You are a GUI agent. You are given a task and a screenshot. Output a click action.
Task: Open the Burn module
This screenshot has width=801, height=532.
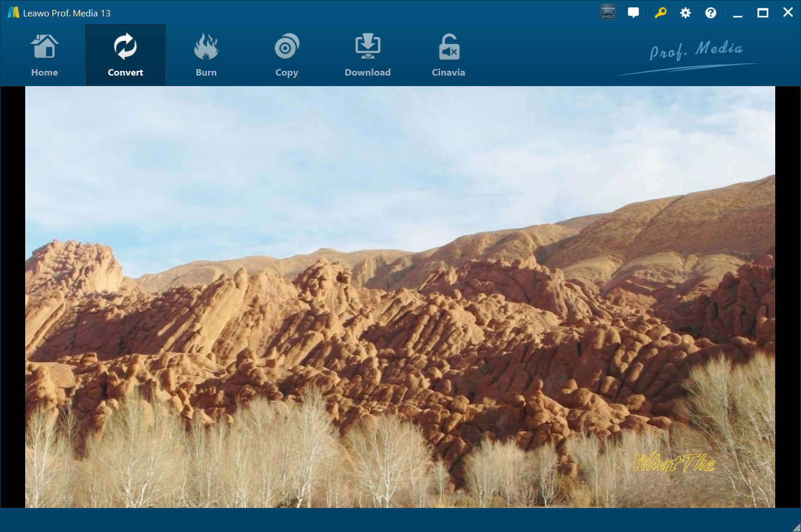206,56
